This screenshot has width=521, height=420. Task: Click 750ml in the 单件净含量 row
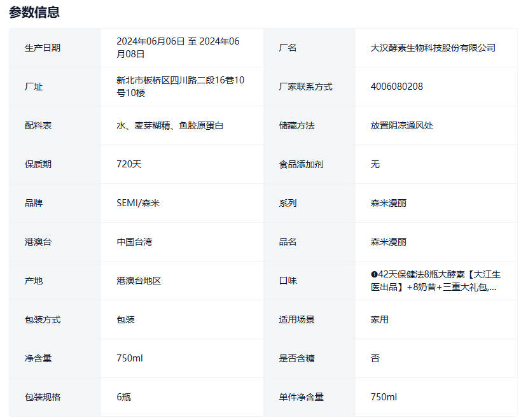tap(384, 397)
